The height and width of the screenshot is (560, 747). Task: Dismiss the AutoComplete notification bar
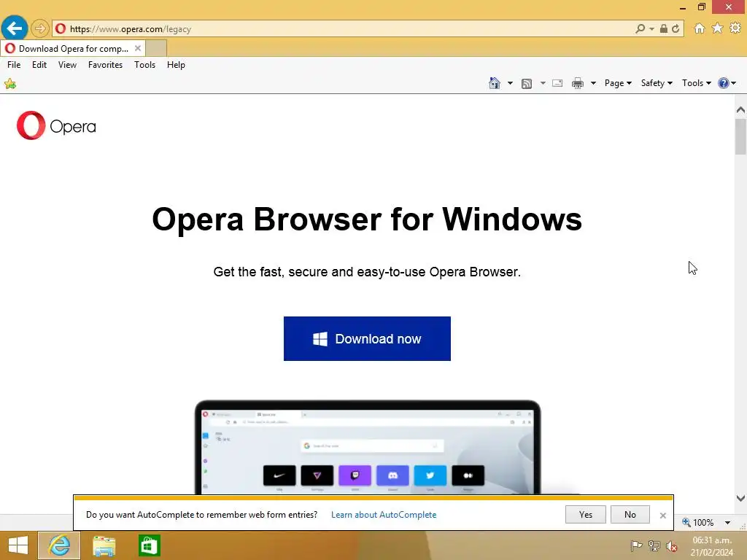(x=662, y=516)
